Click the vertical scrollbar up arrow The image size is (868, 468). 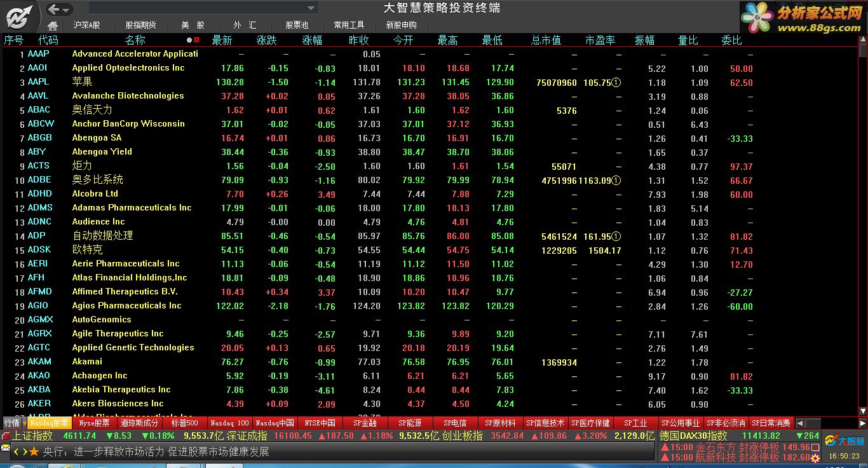pyautogui.click(x=863, y=38)
